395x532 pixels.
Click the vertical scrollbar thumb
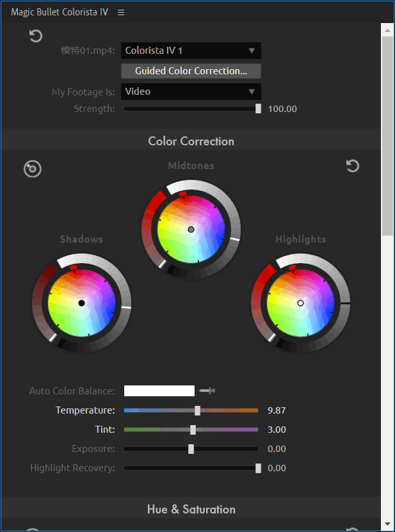tap(387, 136)
